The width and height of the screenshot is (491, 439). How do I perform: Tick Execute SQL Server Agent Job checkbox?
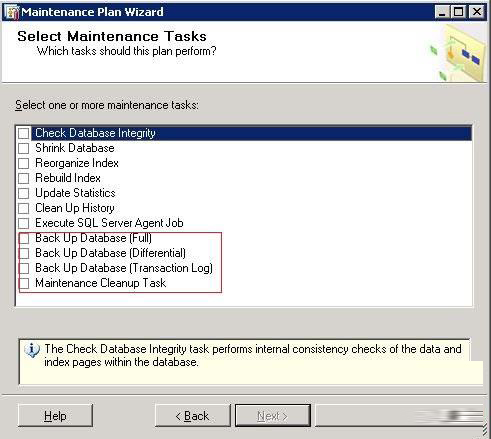pyautogui.click(x=24, y=223)
